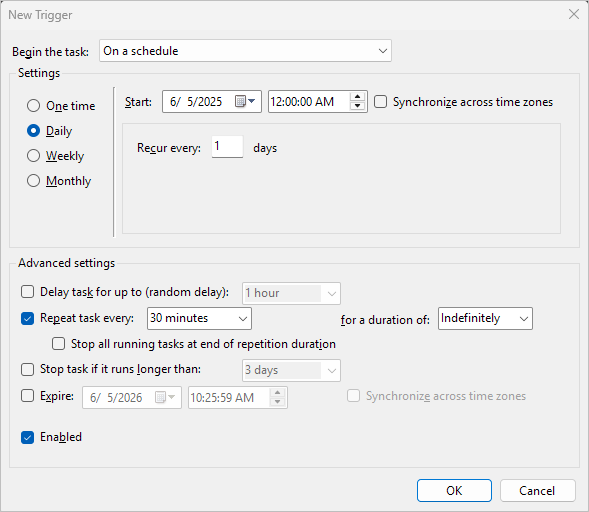Open the Start date calendar picker icon
589x512 pixels.
[245, 101]
